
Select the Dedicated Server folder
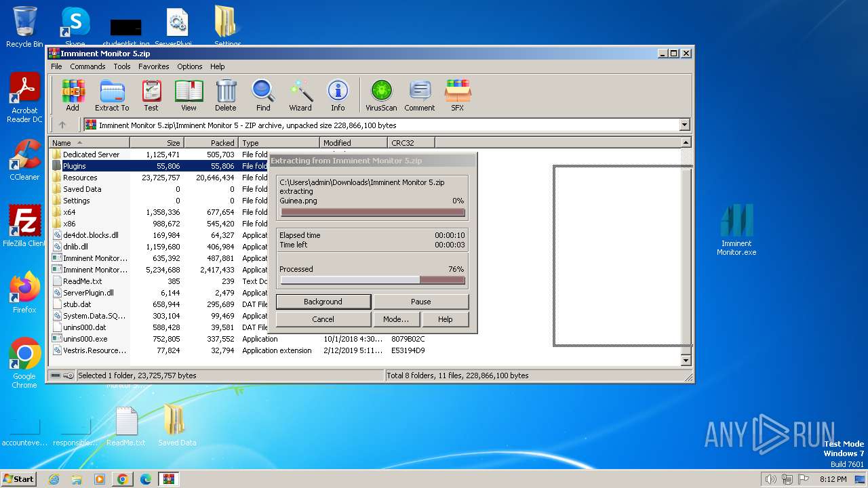91,155
